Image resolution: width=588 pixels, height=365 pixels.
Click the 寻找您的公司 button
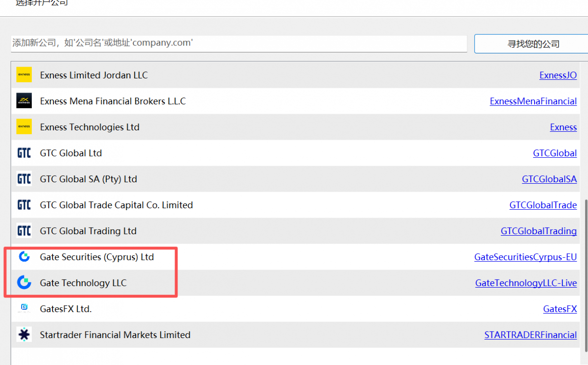[x=531, y=44]
